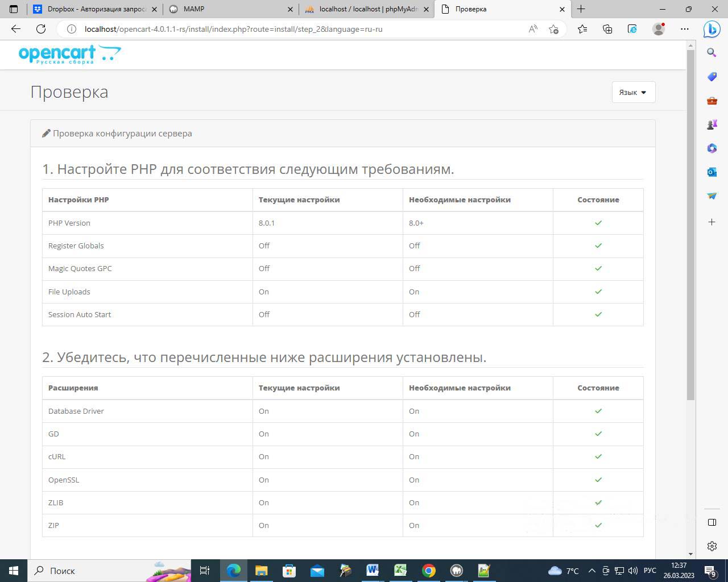Open the Язык language dropdown
This screenshot has height=582, width=728.
point(633,92)
